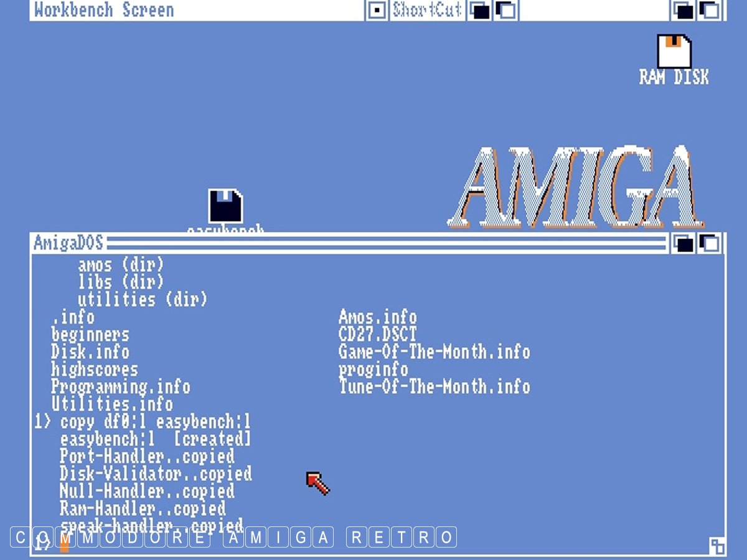Send the ShortCut window to back
The width and height of the screenshot is (747, 560).
pos(479,10)
